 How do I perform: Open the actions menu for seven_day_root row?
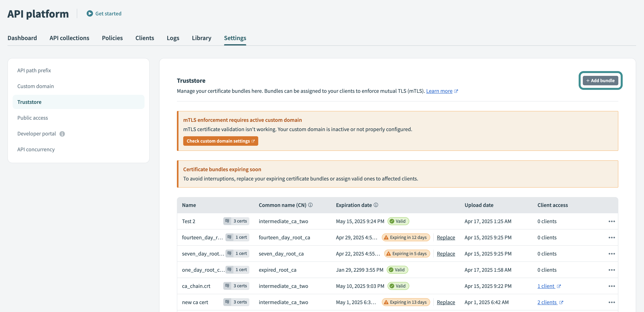coord(612,253)
